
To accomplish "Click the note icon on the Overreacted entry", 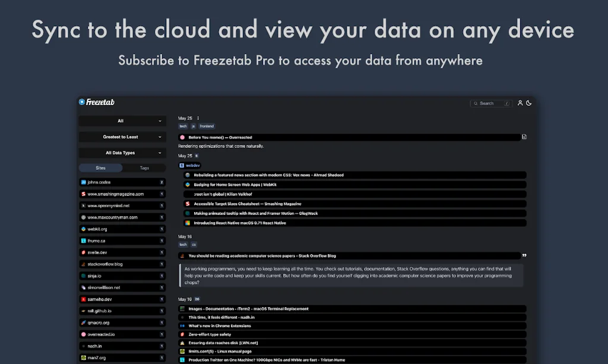I will pos(523,137).
